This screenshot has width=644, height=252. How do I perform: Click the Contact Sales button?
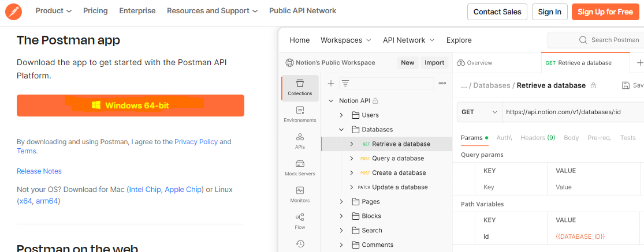[497, 12]
